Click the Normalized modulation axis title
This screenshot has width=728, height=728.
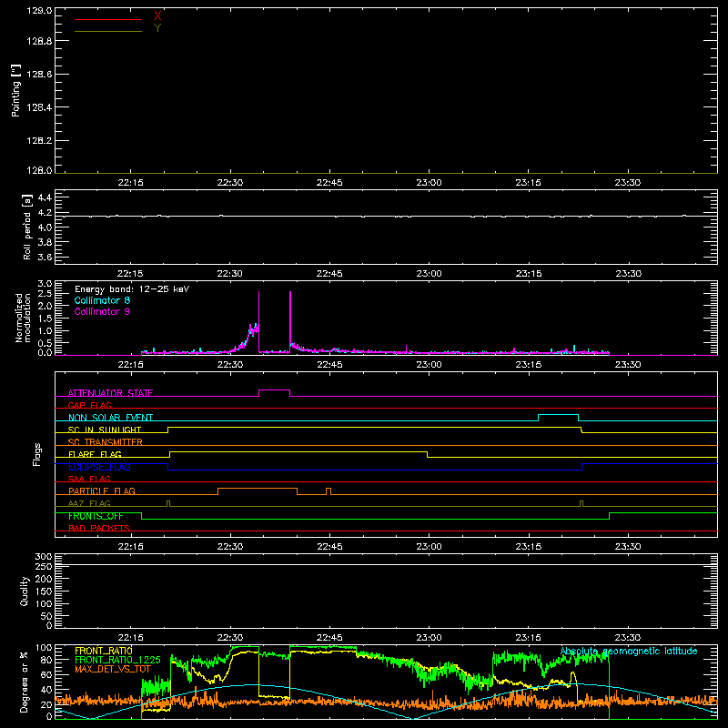tap(23, 318)
